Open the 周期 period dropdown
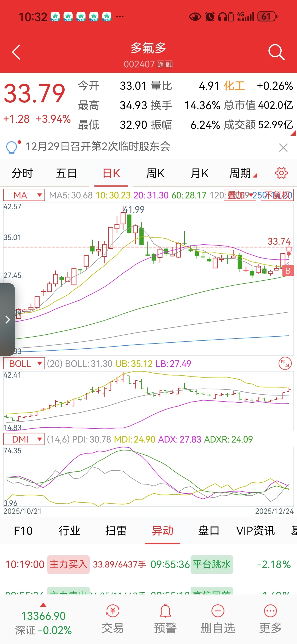 pos(243,173)
